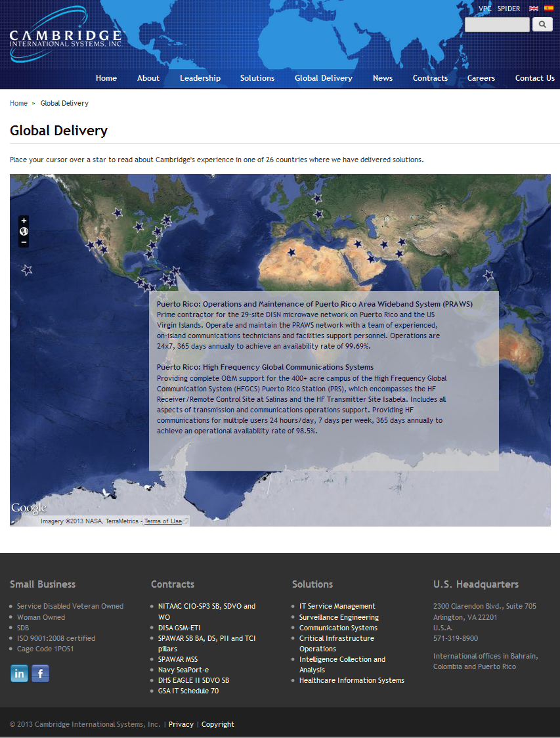560x738 pixels.
Task: Select the star over Florida
Action: [149, 255]
